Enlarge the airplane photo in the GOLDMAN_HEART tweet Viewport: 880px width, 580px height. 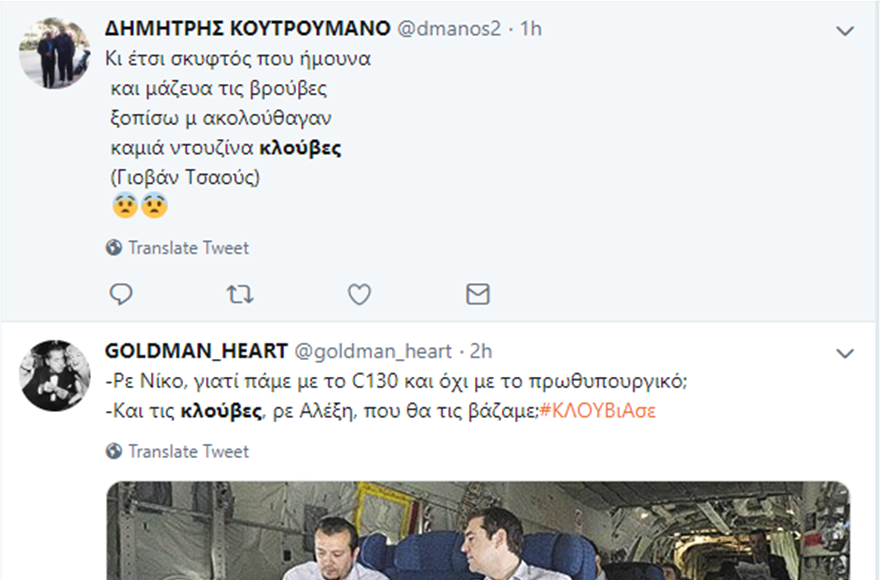point(477,531)
